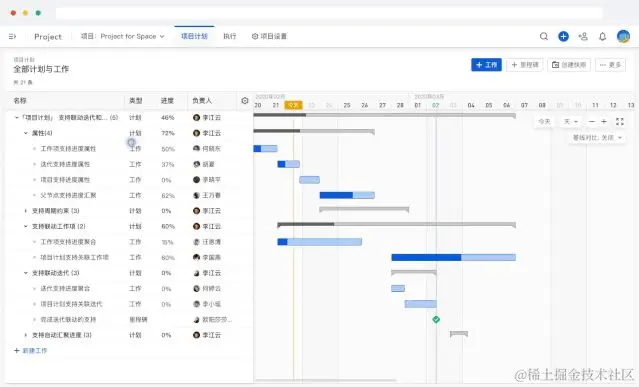Click the 类型 column header
Screen dimensions: 639x387
pyautogui.click(x=136, y=101)
